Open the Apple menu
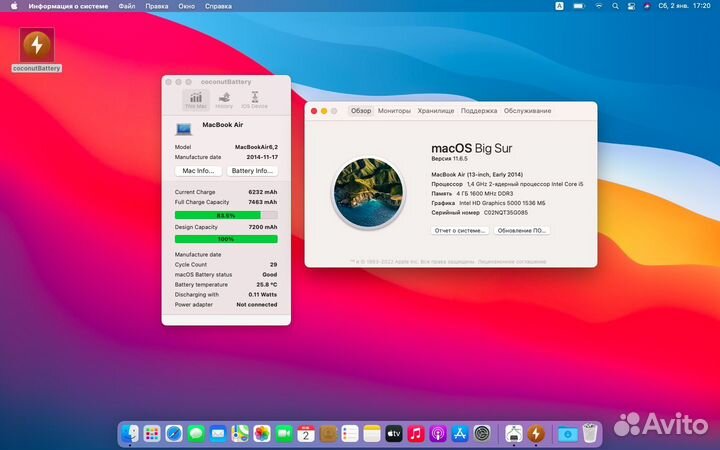 [x=14, y=6]
